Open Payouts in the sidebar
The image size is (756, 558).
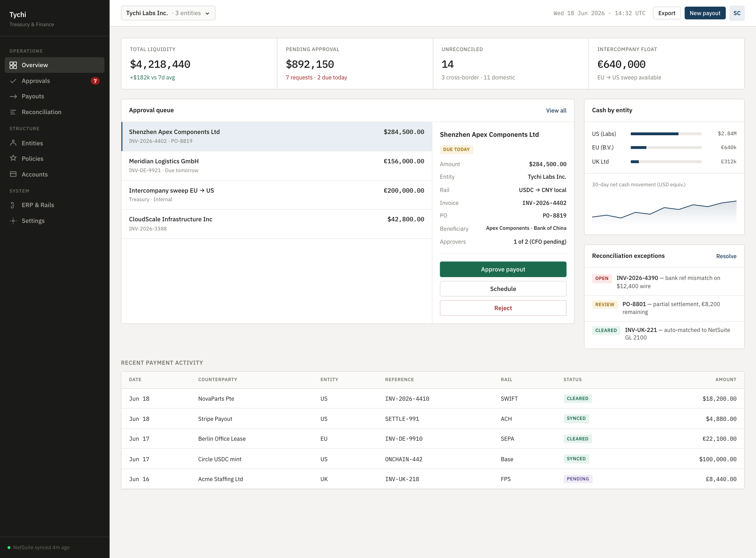coord(55,96)
